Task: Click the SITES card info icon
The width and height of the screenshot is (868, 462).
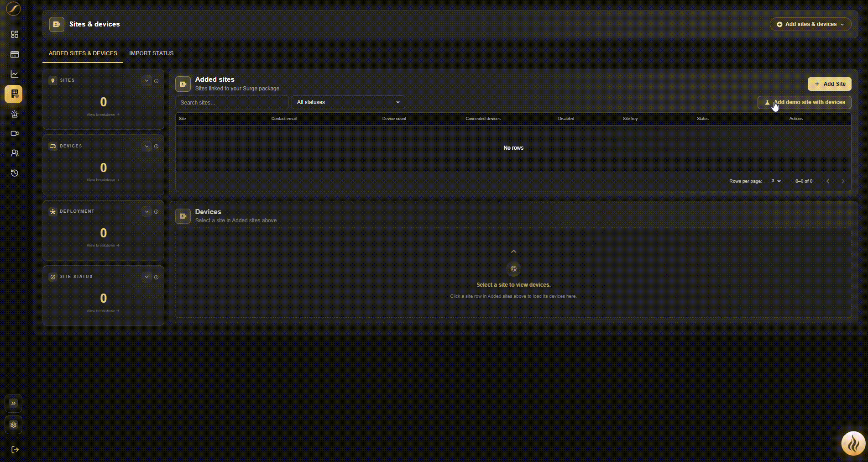Action: point(156,81)
